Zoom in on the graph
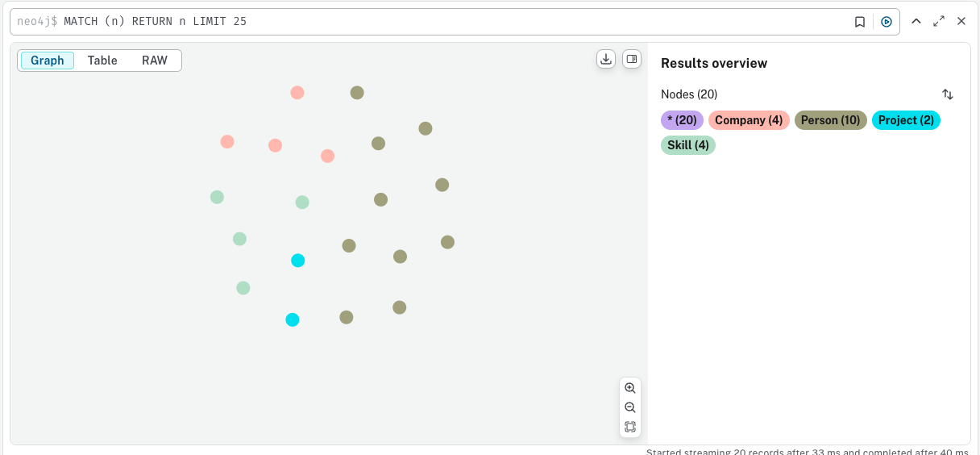Viewport: 980px width, 455px height. click(630, 388)
